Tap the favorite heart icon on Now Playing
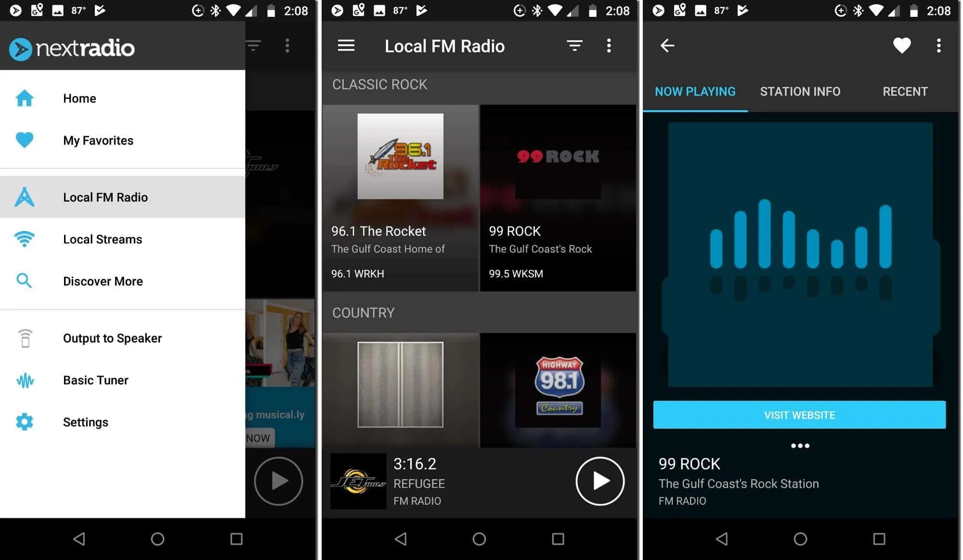Screen dimensions: 963x560 [903, 45]
